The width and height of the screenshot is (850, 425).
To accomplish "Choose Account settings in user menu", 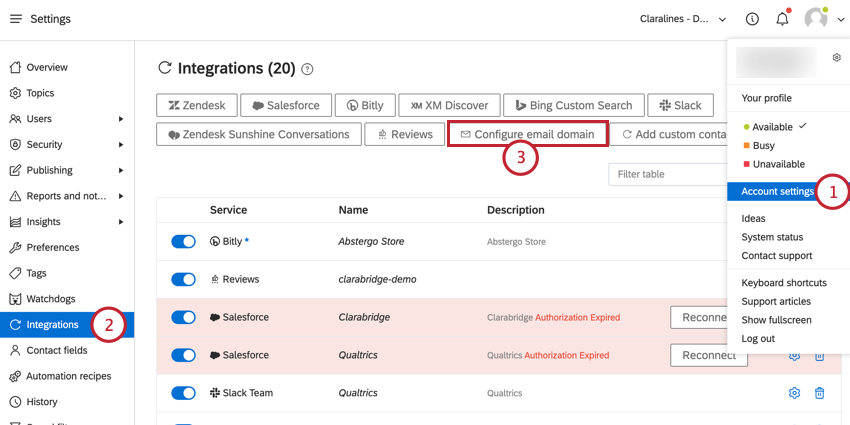I will (x=777, y=191).
